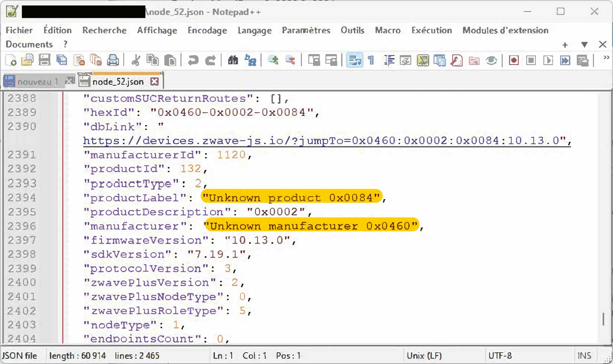
Task: Open the Document List panel icon
Action: [440, 60]
